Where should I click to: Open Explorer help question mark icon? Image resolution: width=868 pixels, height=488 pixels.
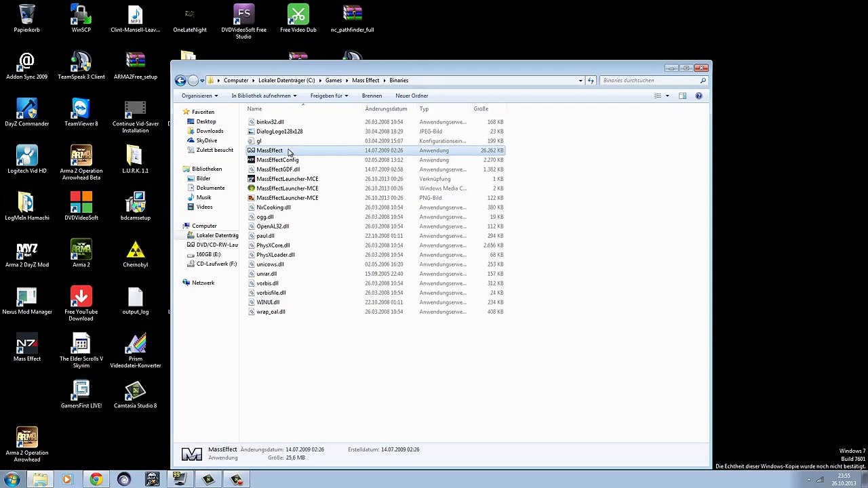(698, 96)
